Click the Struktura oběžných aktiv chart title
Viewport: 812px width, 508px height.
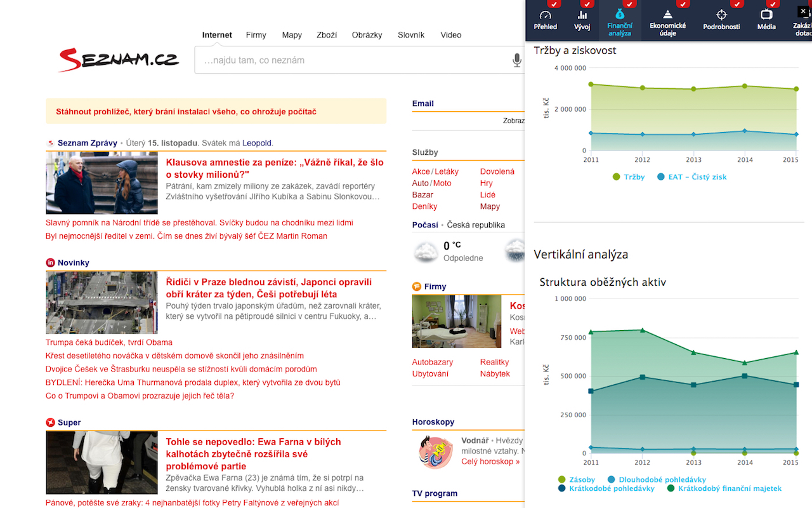coord(603,282)
